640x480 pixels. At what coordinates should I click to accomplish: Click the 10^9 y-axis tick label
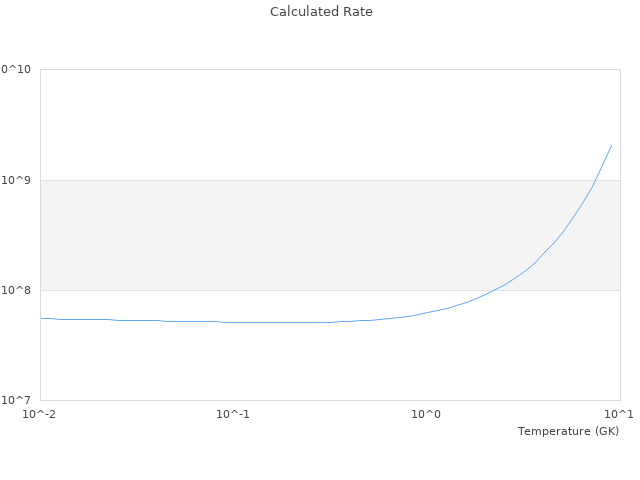pyautogui.click(x=17, y=180)
